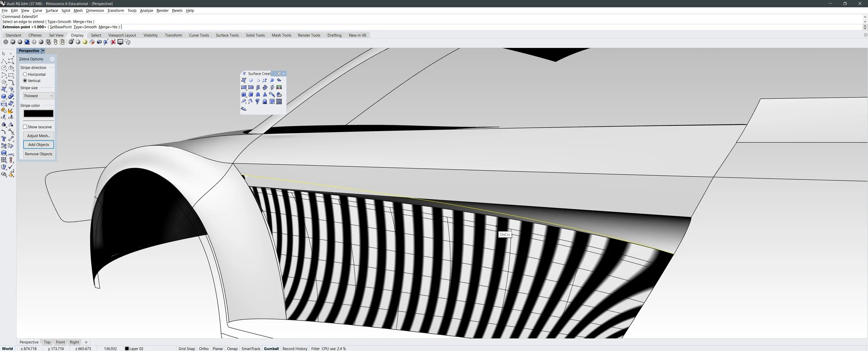Switch to Surface Tools toolbar tab
Screen dimensions: 868x351
pyautogui.click(x=227, y=35)
